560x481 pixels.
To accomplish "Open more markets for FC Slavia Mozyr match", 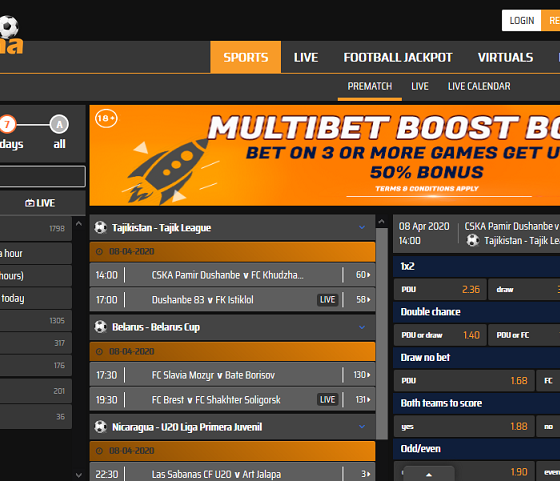I will (361, 375).
